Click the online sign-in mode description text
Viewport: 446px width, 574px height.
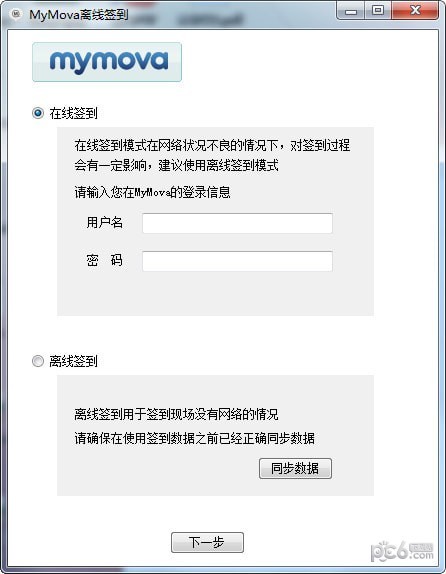pyautogui.click(x=212, y=155)
